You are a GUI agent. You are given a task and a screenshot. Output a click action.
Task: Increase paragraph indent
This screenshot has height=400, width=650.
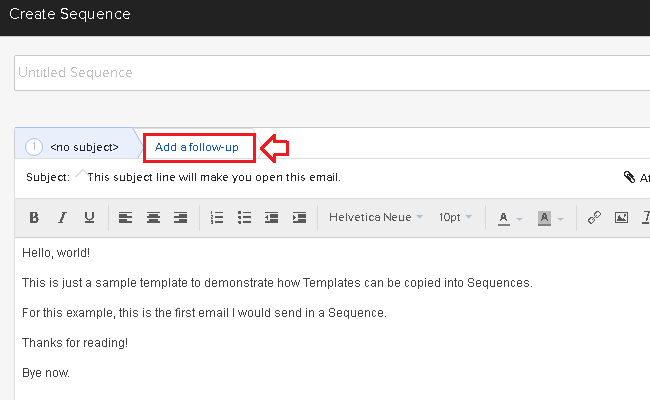(299, 217)
